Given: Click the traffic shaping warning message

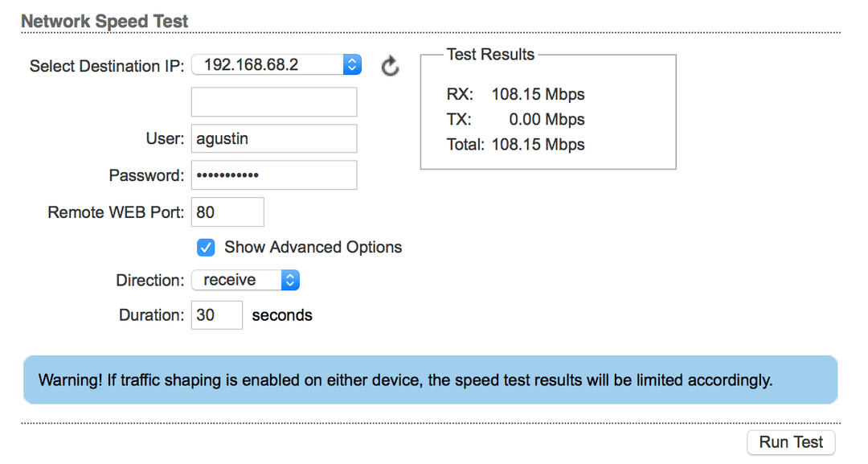Looking at the screenshot, I should (430, 380).
